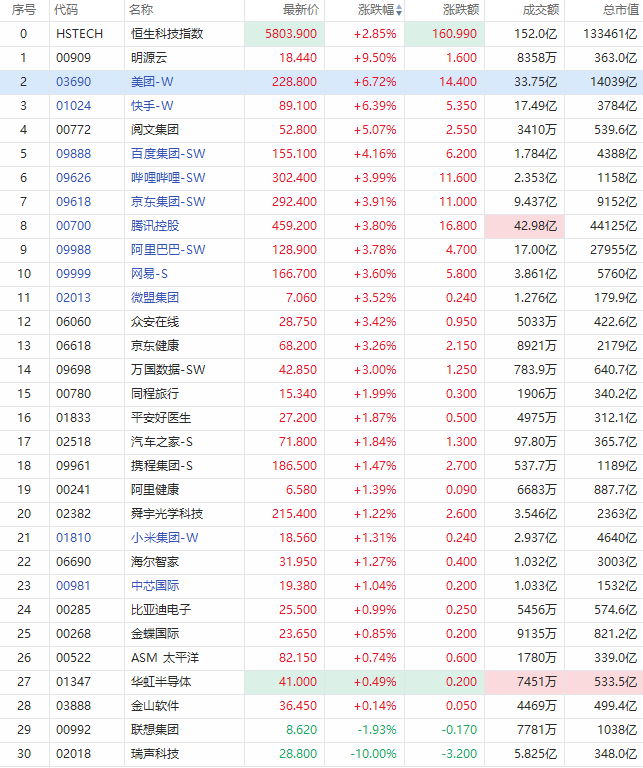The height and width of the screenshot is (768, 643).
Task: Select 阅文集团 row name
Action: (155, 130)
